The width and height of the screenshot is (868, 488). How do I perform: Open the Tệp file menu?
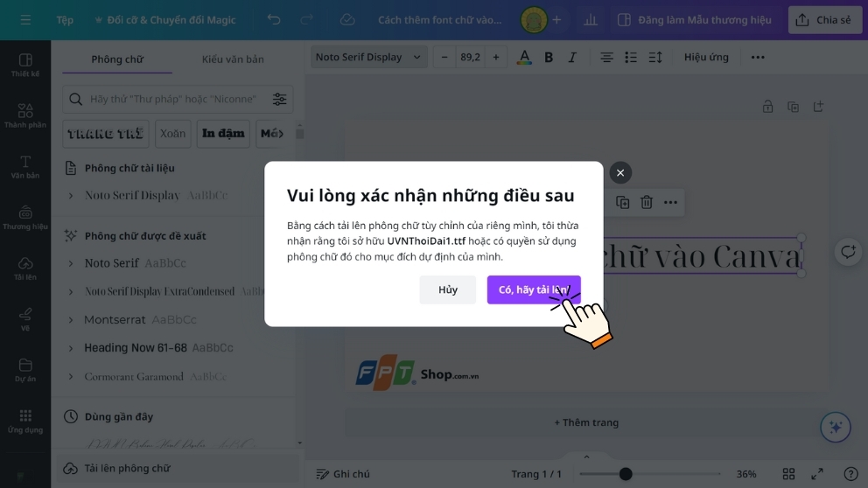(64, 20)
